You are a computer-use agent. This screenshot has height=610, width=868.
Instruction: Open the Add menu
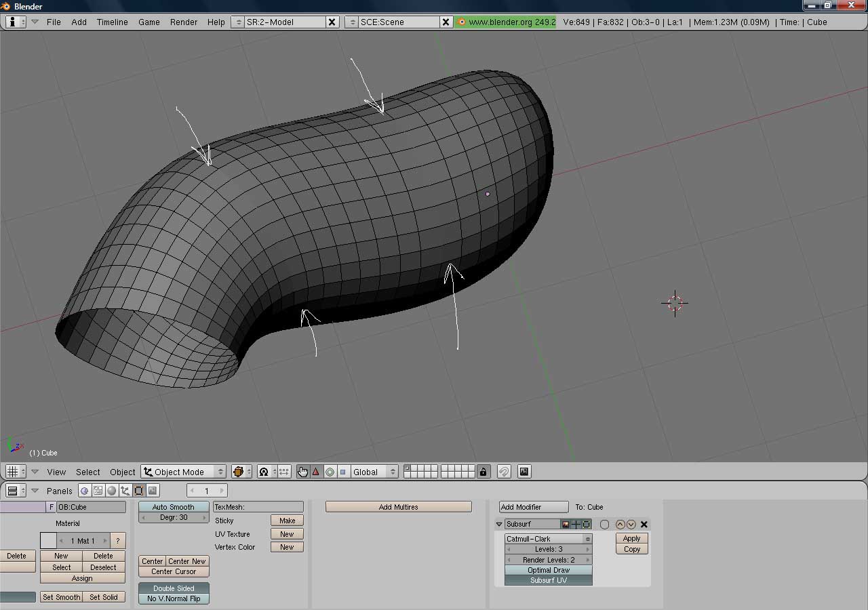79,22
